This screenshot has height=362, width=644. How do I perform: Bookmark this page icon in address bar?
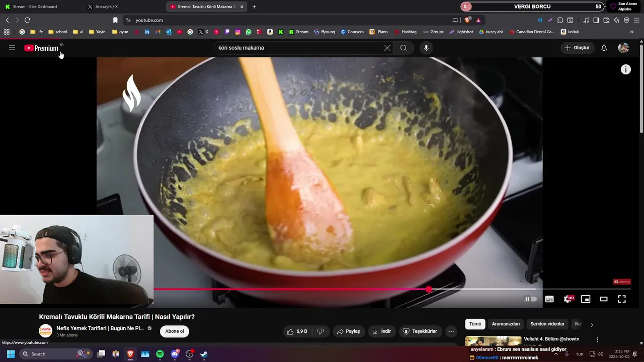click(x=115, y=20)
